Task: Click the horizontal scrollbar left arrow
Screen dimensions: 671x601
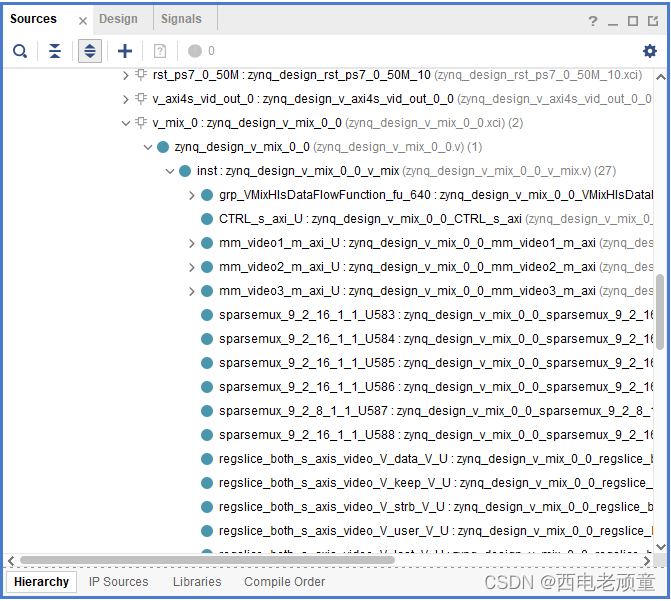Action: pyautogui.click(x=11, y=560)
